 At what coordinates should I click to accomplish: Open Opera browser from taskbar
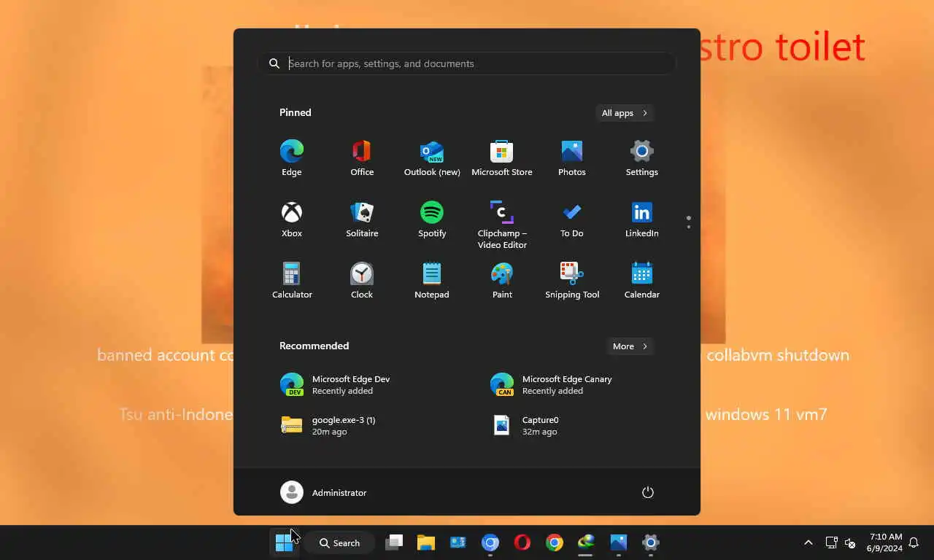pos(522,542)
